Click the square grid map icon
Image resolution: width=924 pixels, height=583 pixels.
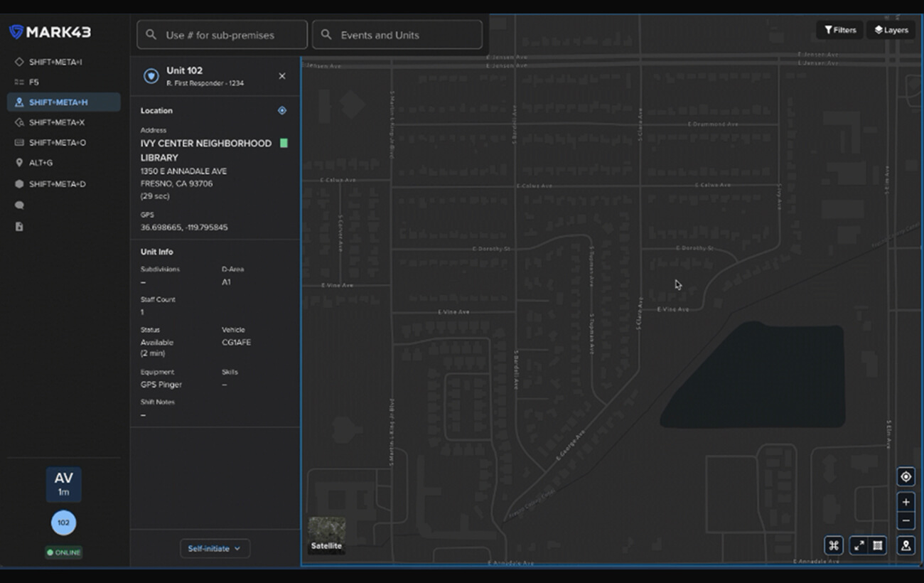coord(878,545)
